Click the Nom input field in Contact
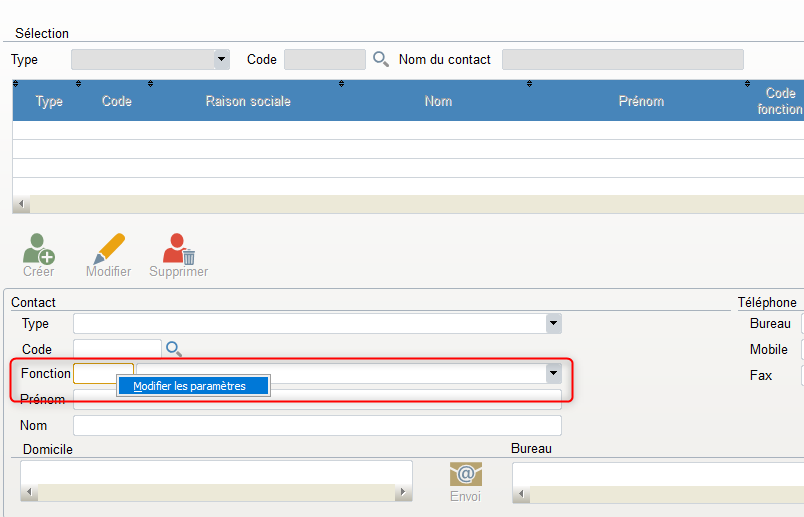804x517 pixels. pyautogui.click(x=317, y=426)
